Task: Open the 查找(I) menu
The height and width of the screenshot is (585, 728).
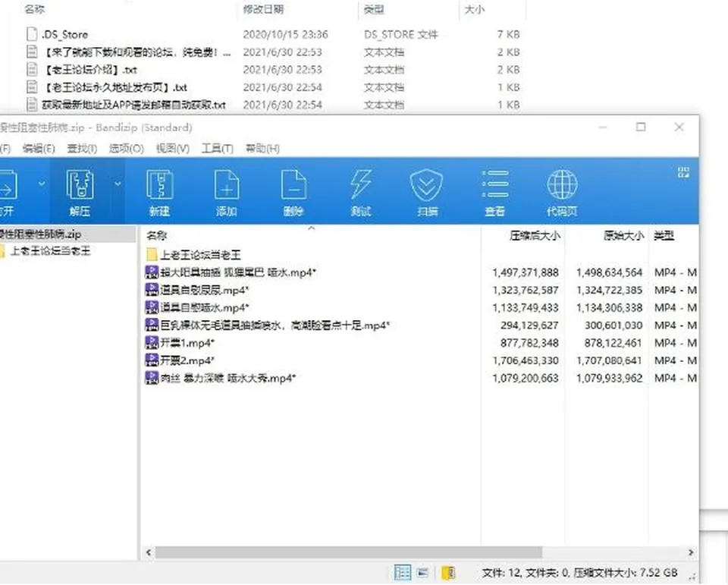Action: pyautogui.click(x=82, y=149)
